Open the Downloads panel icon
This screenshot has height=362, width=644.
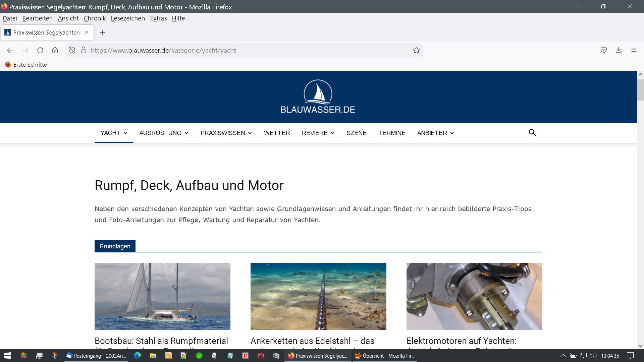(x=619, y=50)
